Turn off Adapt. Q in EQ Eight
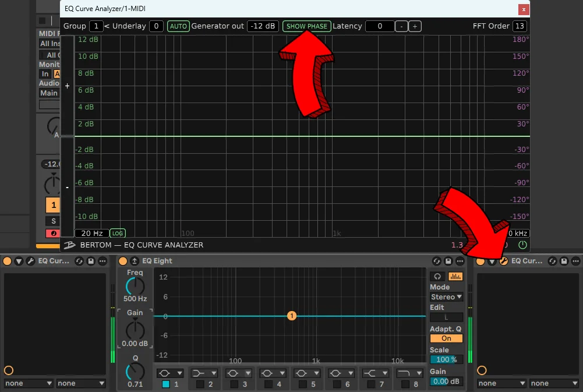 (x=446, y=338)
